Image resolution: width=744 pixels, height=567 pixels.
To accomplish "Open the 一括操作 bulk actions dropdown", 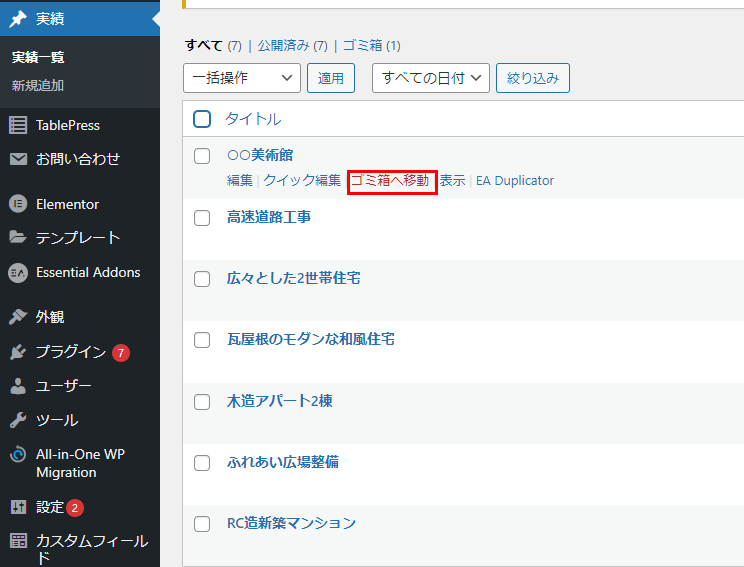I will point(242,78).
